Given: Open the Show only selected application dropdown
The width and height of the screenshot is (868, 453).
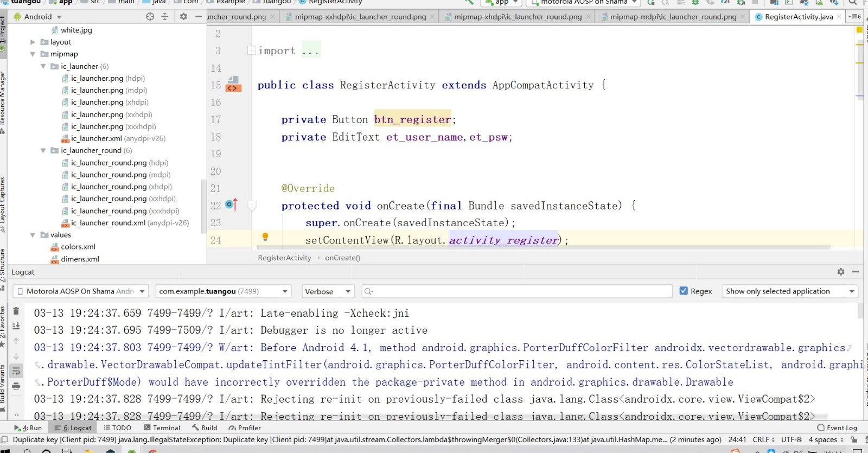Looking at the screenshot, I should [x=790, y=291].
